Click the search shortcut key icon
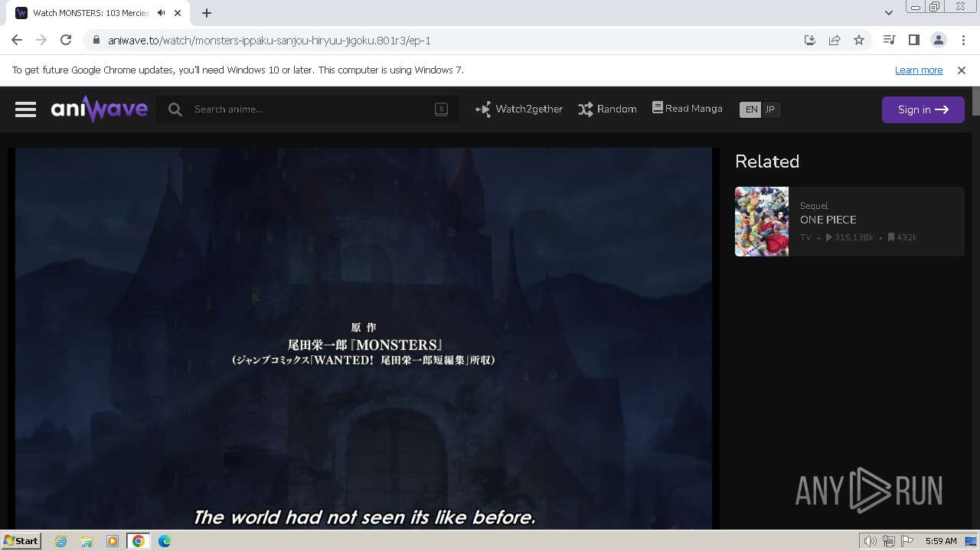The height and width of the screenshot is (551, 980). (x=441, y=109)
